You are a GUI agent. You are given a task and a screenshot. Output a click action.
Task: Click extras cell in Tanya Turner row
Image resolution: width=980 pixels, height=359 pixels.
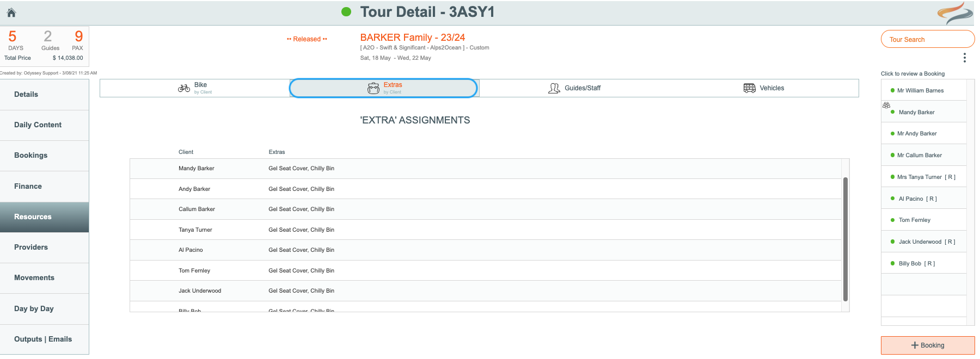tap(301, 230)
